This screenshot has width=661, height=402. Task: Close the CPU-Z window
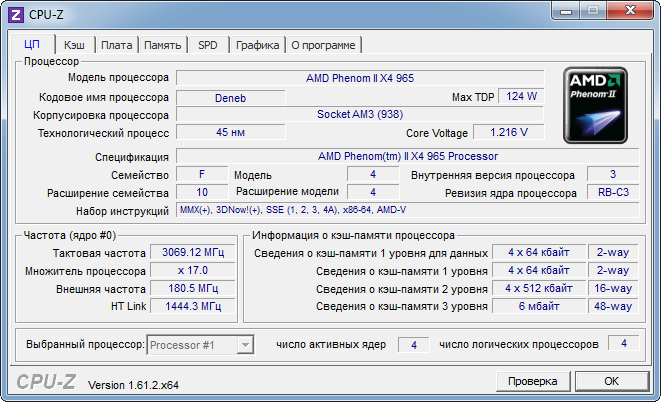[x=628, y=10]
